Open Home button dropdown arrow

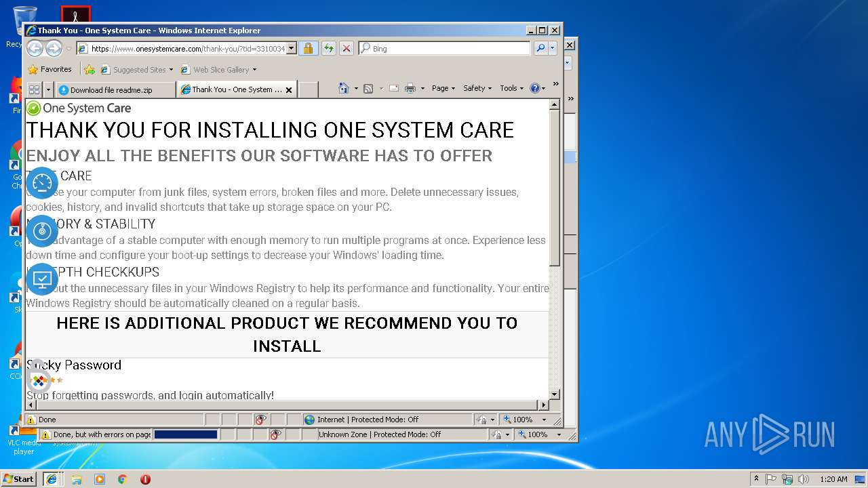pyautogui.click(x=356, y=89)
